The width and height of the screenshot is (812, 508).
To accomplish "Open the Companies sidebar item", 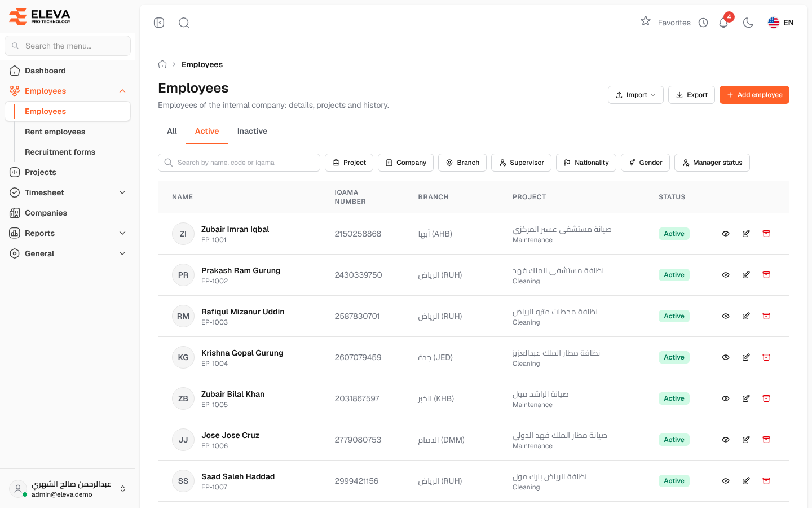I will coord(68,213).
